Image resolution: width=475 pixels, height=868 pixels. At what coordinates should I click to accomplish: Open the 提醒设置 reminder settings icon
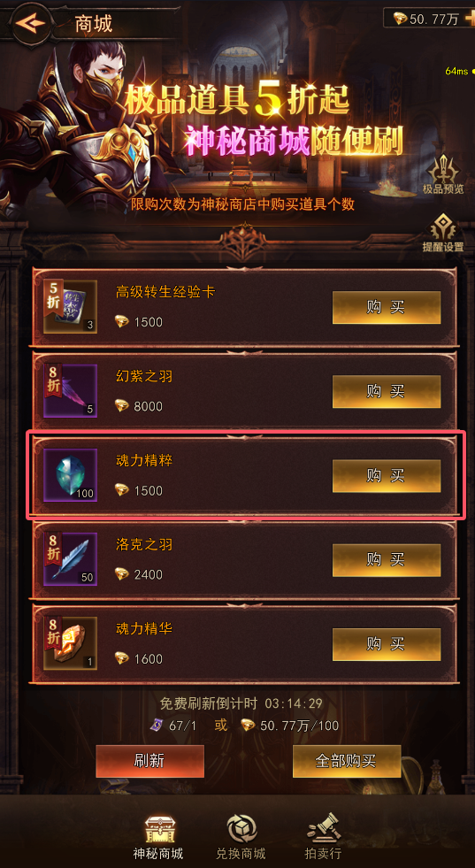click(x=443, y=233)
